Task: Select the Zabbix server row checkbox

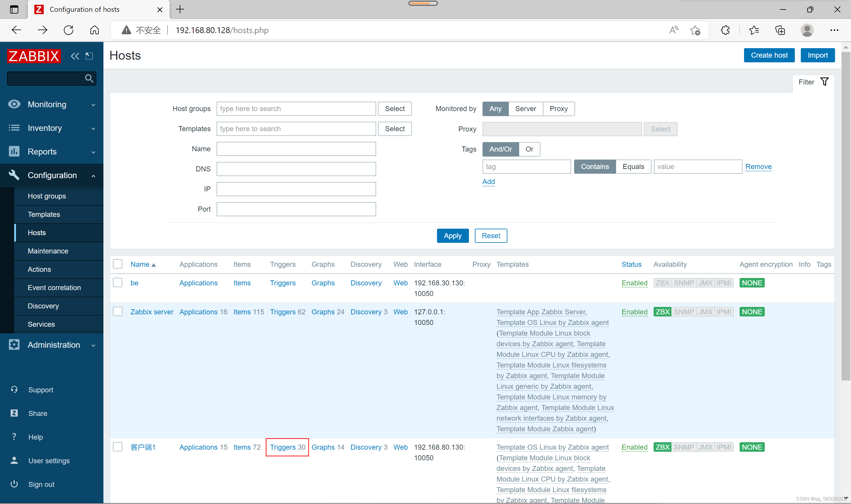Action: pos(118,311)
